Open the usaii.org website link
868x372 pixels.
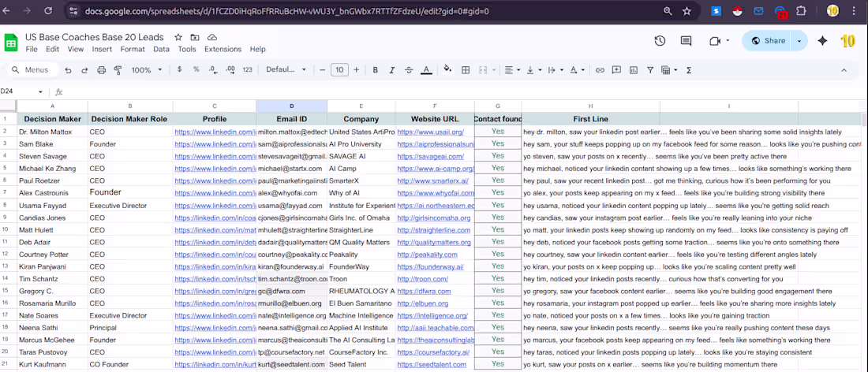430,132
